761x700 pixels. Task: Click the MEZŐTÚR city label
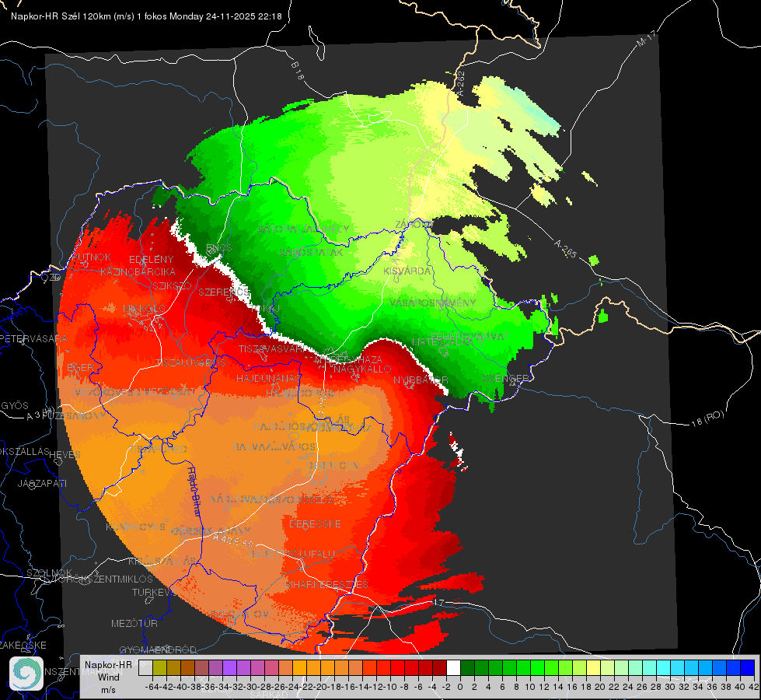pyautogui.click(x=134, y=623)
